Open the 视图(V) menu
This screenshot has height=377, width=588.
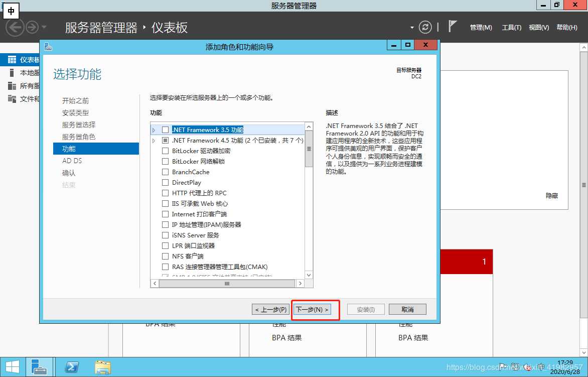[x=539, y=28]
